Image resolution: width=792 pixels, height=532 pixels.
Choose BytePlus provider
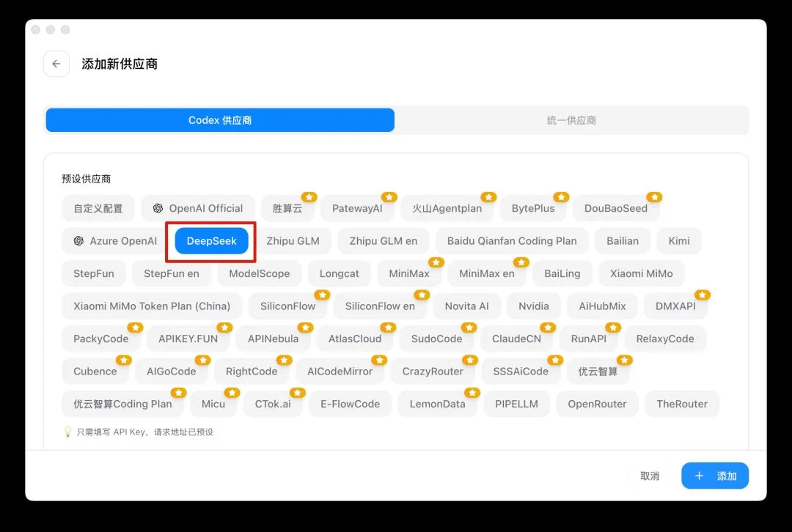click(533, 208)
